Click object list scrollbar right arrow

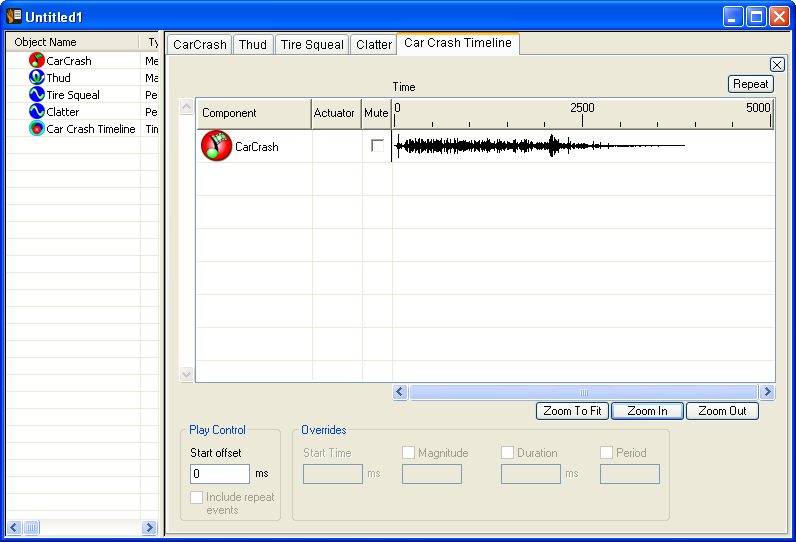point(149,527)
